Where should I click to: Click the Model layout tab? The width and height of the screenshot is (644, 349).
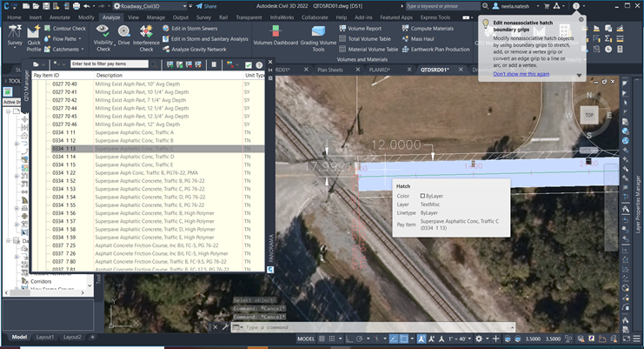pyautogui.click(x=19, y=337)
